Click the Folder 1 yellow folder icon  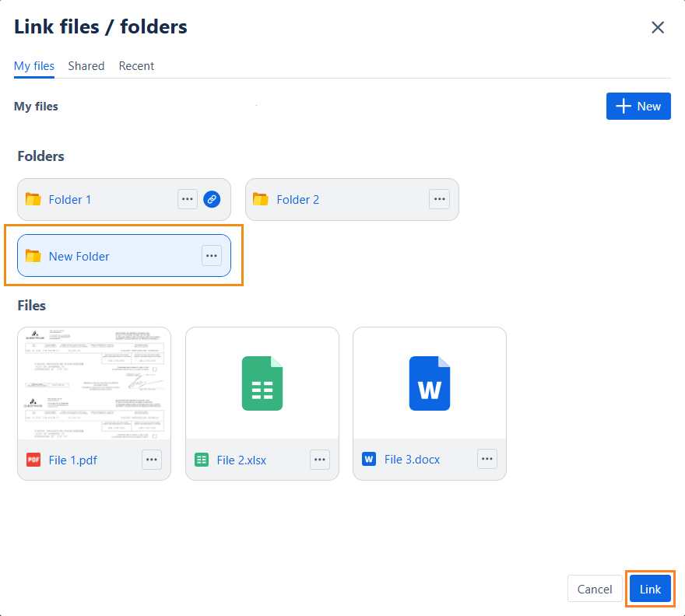coord(33,199)
